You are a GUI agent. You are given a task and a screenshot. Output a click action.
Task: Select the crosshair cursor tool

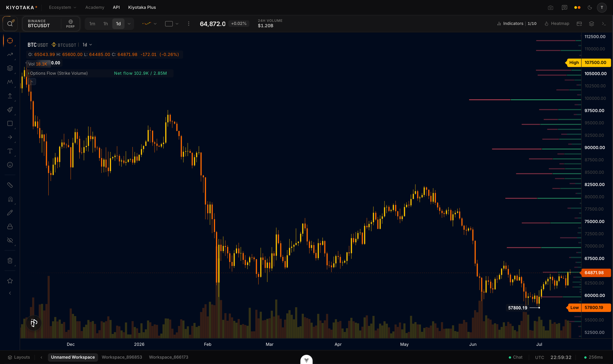point(10,41)
